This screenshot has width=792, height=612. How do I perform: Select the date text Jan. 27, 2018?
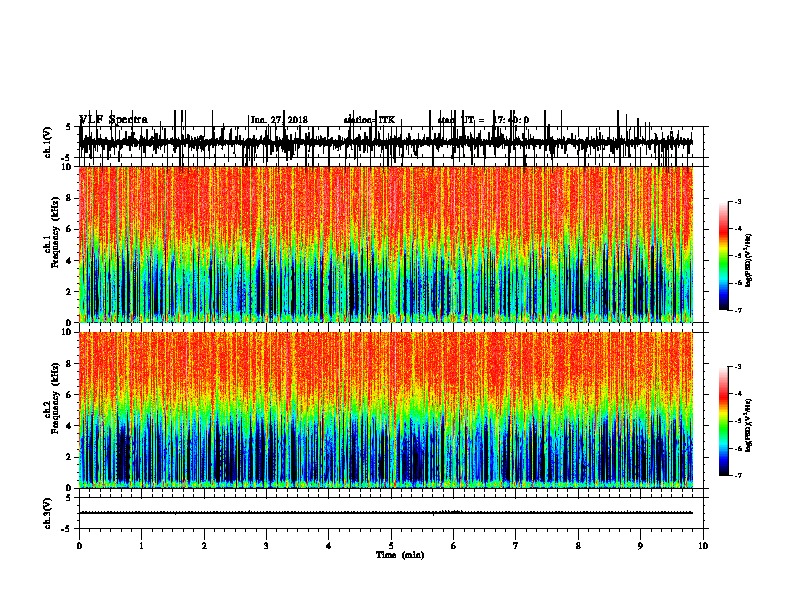click(279, 120)
